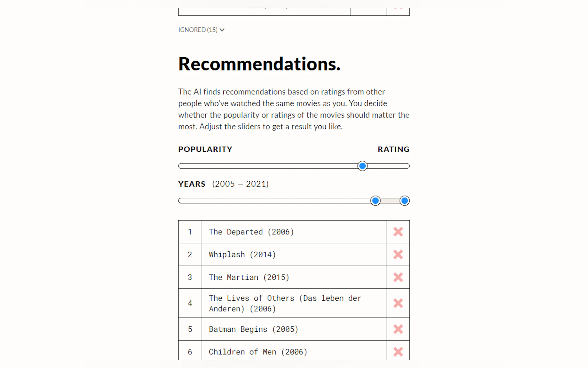Click The Martian (2015) entry
This screenshot has width=588, height=368.
tap(249, 277)
